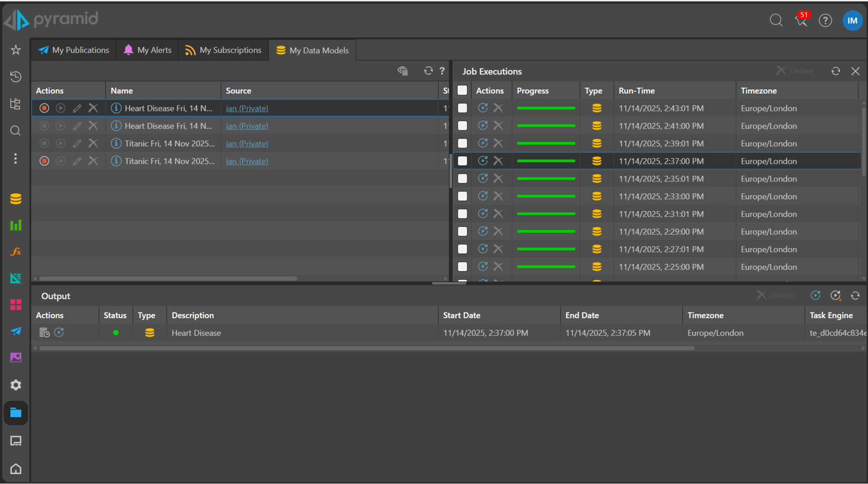868x484 pixels.
Task: Tick the checkbox for 2:37:00 PM execution
Action: [462, 161]
